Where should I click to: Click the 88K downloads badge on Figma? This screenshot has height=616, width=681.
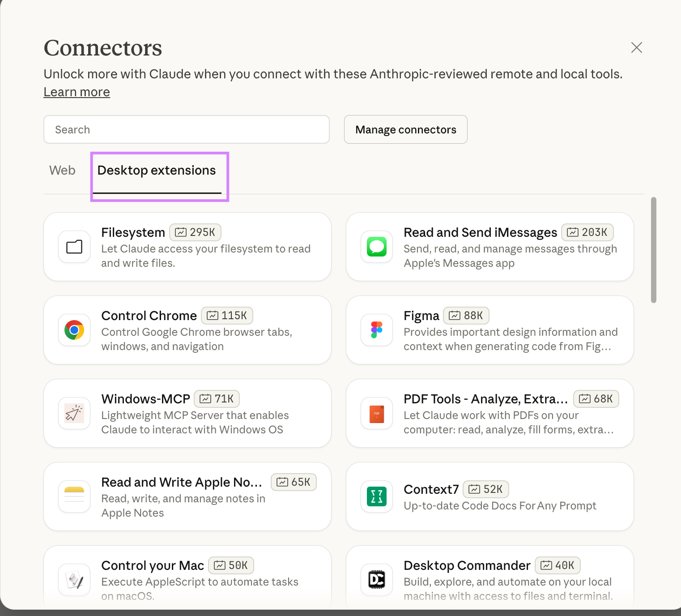[466, 316]
